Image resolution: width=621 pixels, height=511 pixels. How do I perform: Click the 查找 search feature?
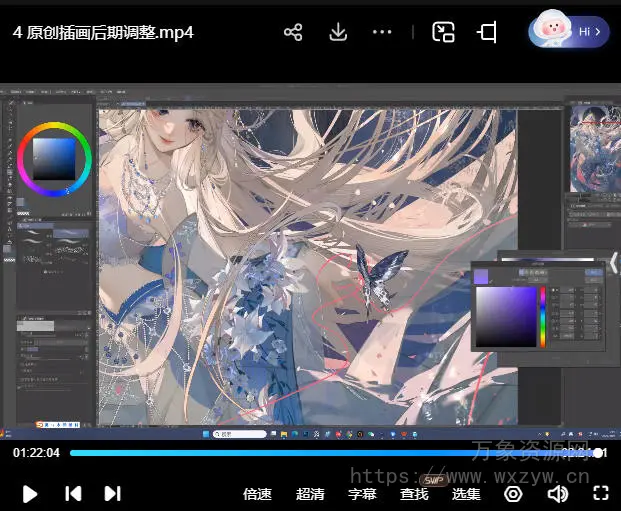414,494
